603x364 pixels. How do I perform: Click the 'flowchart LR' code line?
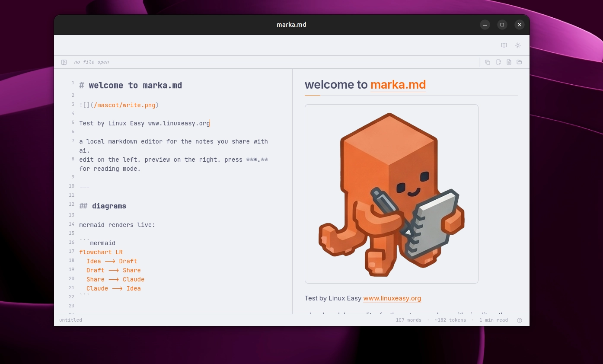pyautogui.click(x=101, y=252)
